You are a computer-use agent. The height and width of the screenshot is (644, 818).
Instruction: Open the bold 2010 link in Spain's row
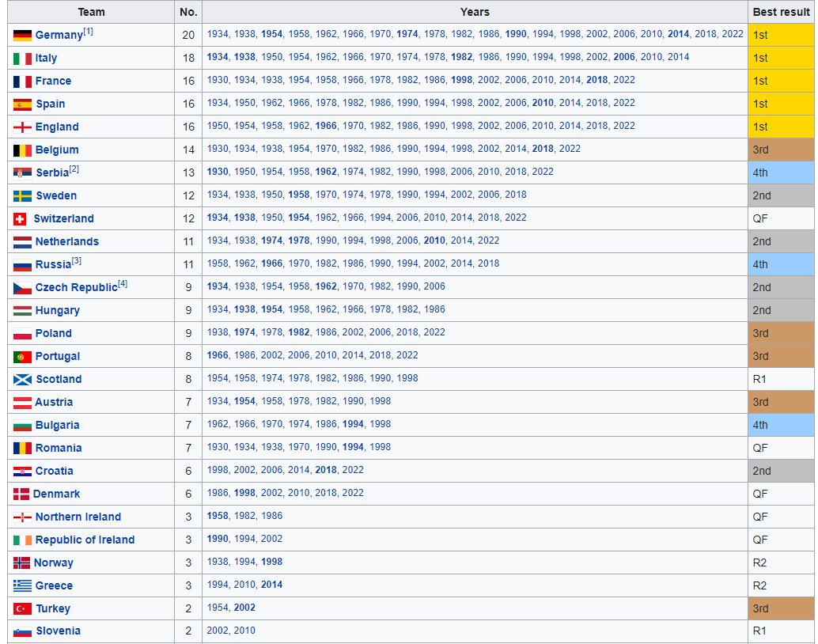543,103
